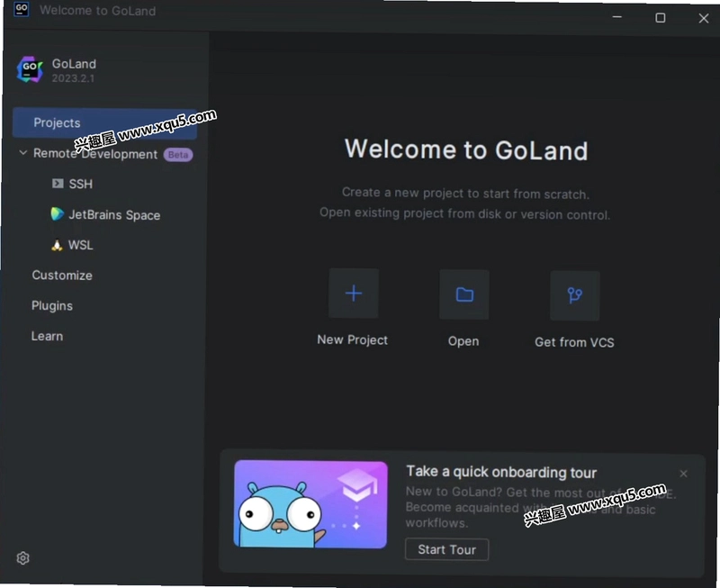The image size is (720, 588).
Task: Choose the SSH remote option
Action: pyautogui.click(x=80, y=184)
